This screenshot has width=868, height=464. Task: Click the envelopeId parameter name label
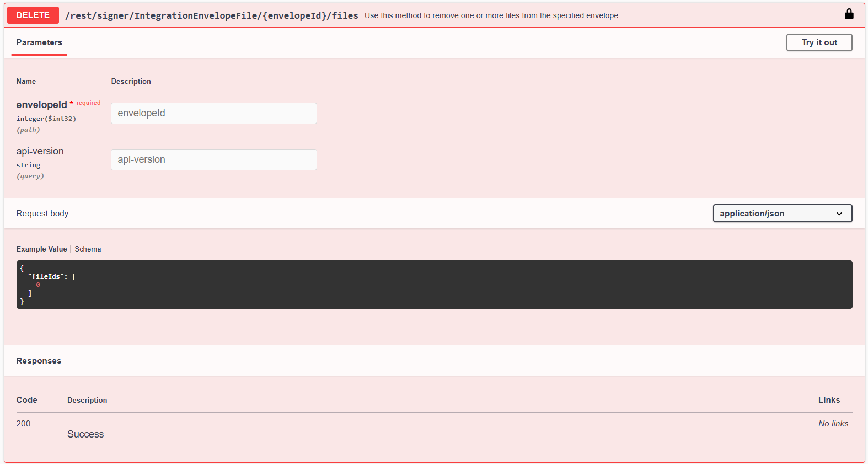point(41,105)
